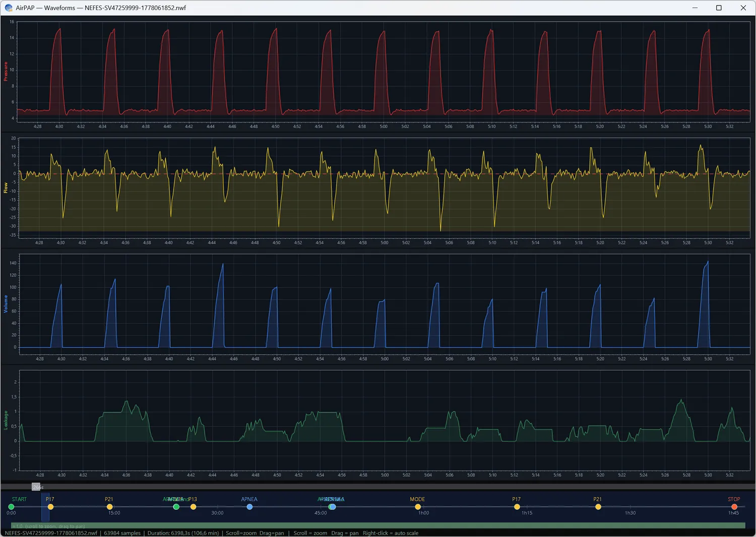Click the P13 timeline marker

[x=193, y=507]
